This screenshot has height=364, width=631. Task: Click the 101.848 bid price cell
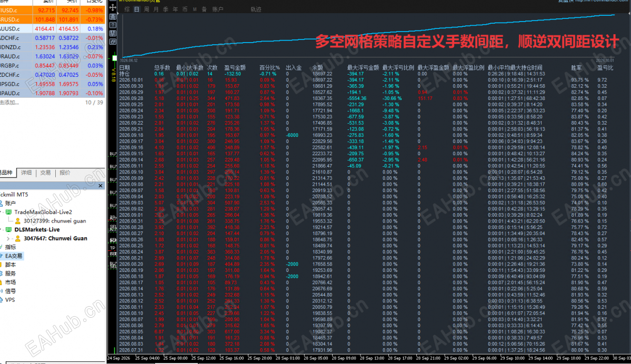[45, 19]
